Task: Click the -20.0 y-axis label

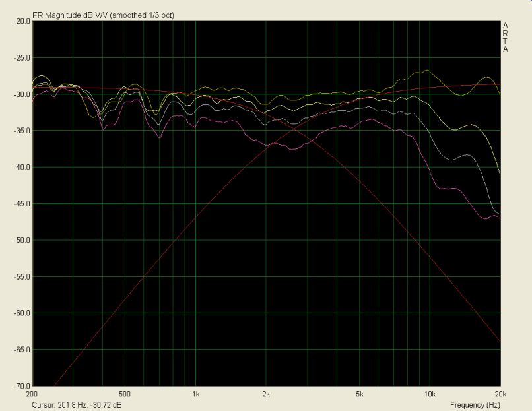Action: click(22, 21)
